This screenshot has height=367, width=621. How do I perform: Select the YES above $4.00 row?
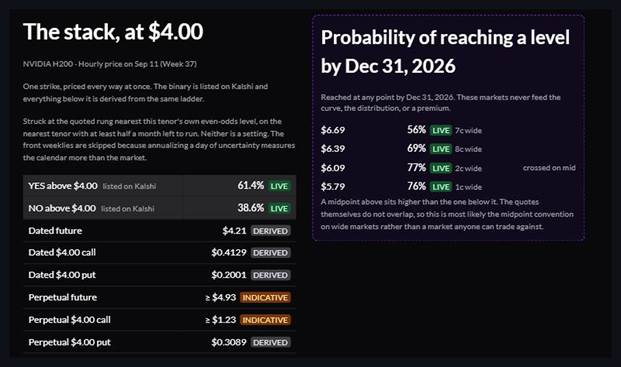159,186
